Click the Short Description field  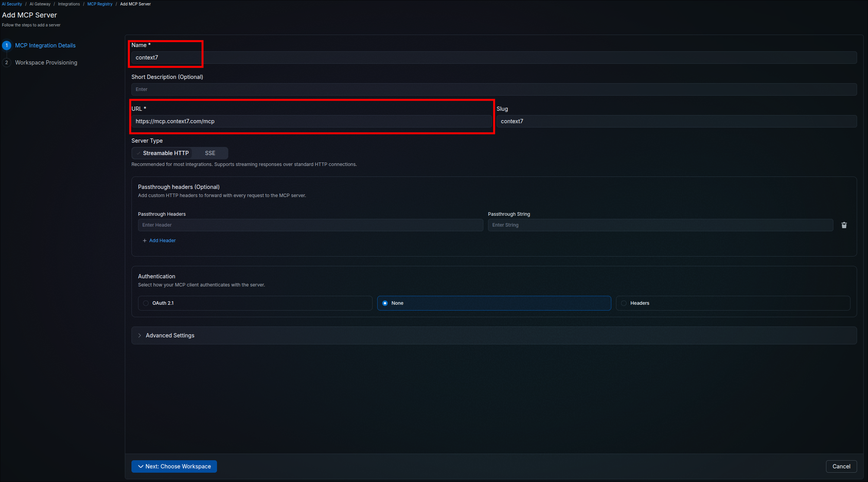pyautogui.click(x=494, y=89)
